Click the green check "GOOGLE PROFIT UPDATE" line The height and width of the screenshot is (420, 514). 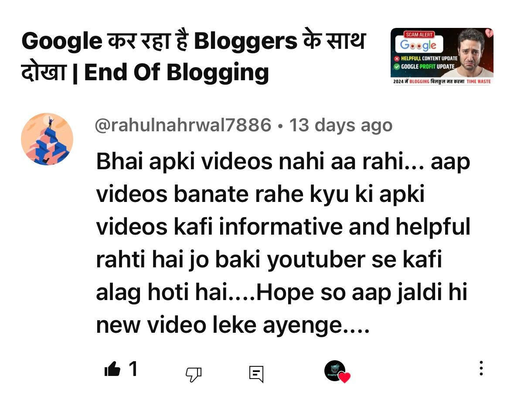coord(423,66)
